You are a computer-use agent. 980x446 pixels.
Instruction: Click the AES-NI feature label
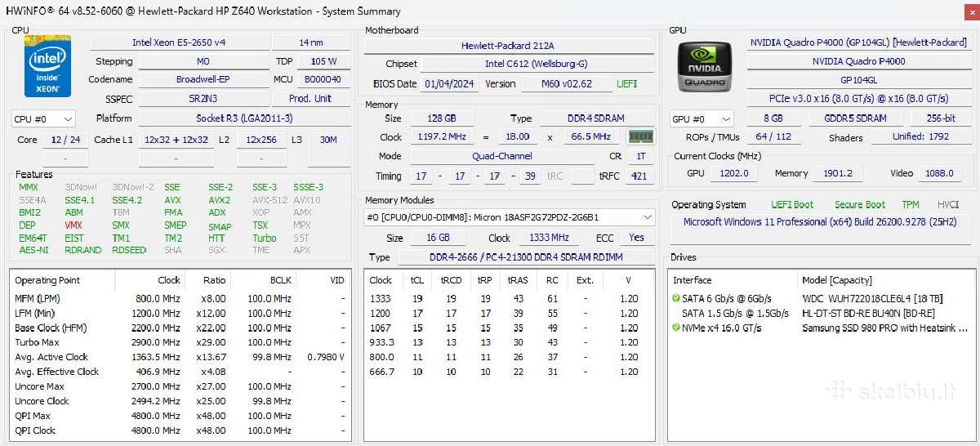click(33, 250)
